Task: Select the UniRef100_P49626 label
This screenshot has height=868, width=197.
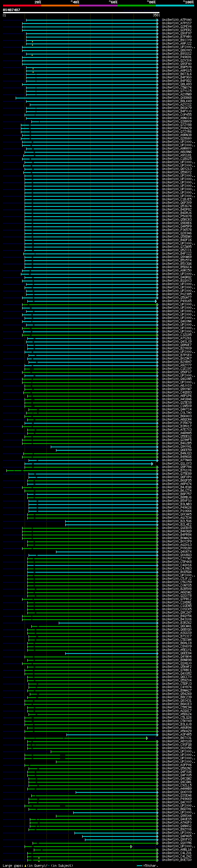Action: [x=176, y=507]
